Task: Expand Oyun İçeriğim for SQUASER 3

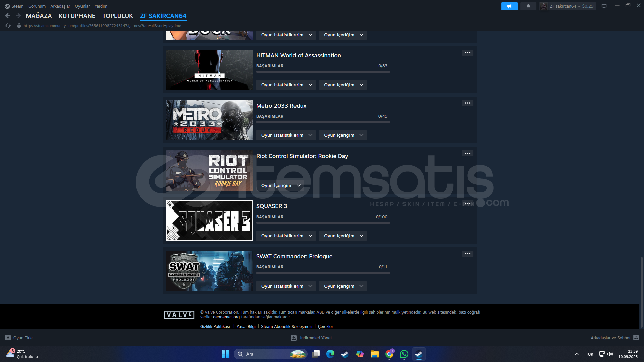Action: [x=343, y=236]
